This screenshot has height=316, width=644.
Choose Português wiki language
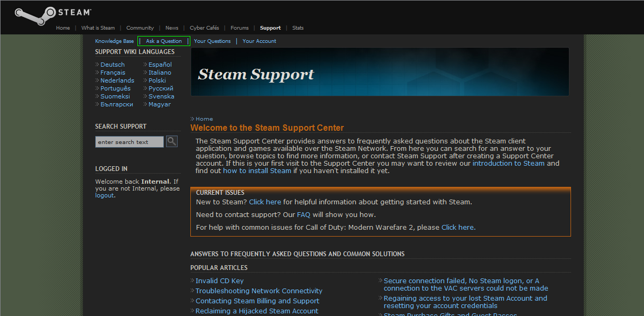115,88
